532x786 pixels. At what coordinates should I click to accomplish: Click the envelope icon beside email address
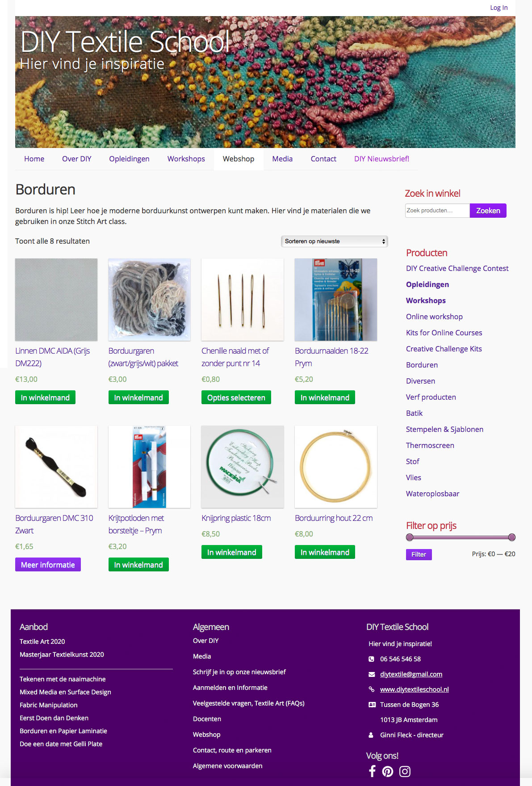[372, 674]
